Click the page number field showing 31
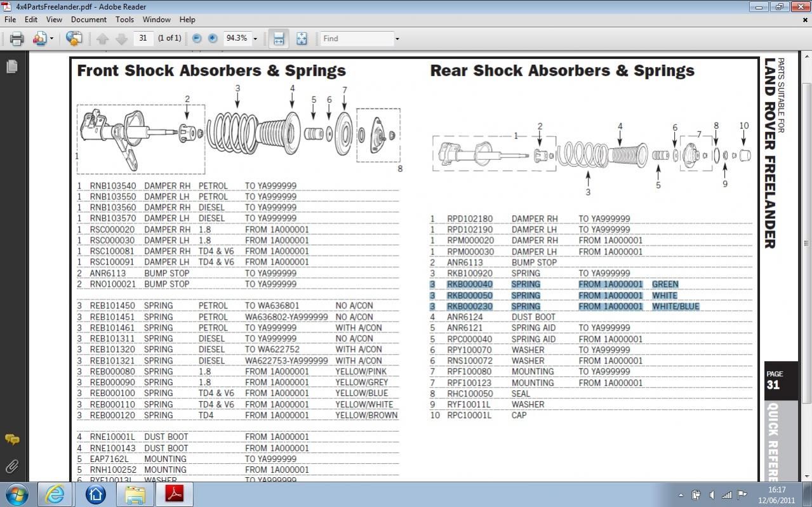This screenshot has height=507, width=812. tap(143, 38)
